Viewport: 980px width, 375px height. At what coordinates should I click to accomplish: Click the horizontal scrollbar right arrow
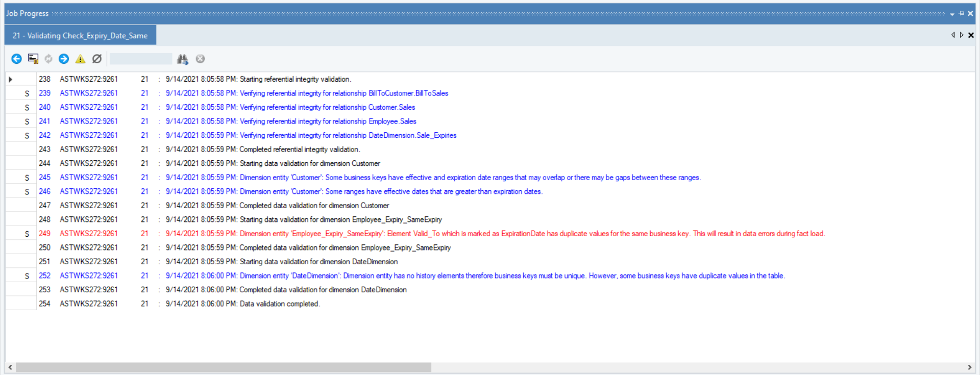(969, 367)
